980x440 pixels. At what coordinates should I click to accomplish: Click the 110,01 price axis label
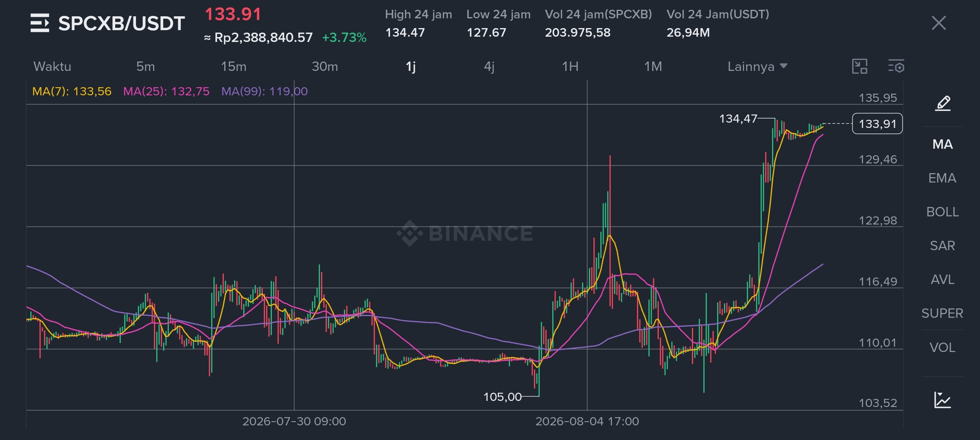(878, 343)
